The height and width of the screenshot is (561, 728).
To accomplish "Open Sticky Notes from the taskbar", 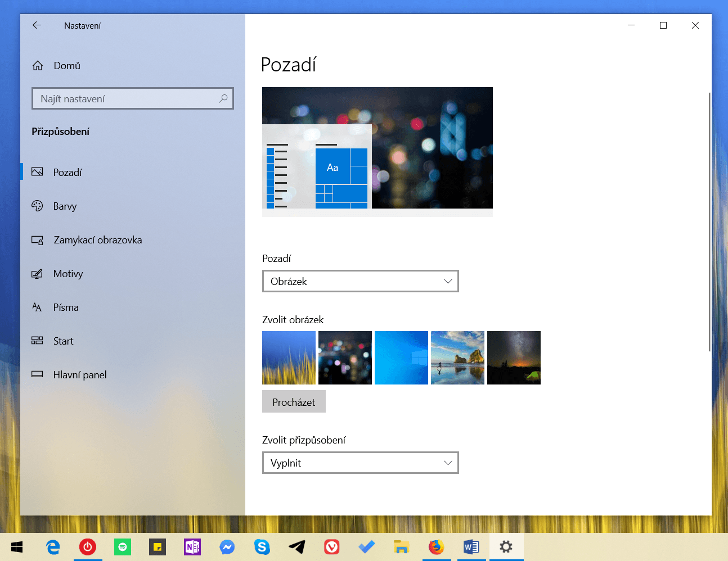I will (x=158, y=547).
